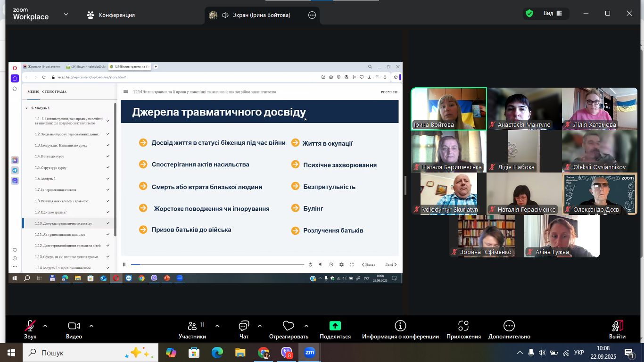Open Google Chrome from the taskbar
644x362 pixels.
click(264, 353)
